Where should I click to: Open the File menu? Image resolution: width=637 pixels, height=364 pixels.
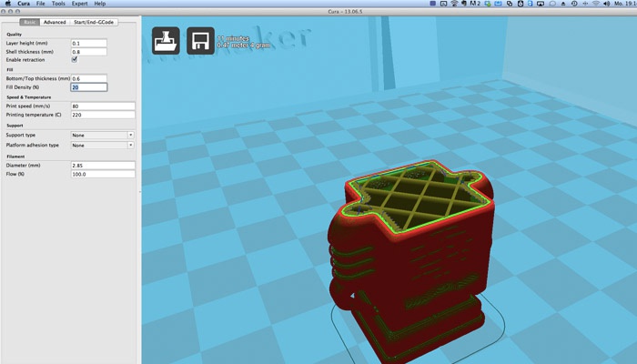coord(41,4)
